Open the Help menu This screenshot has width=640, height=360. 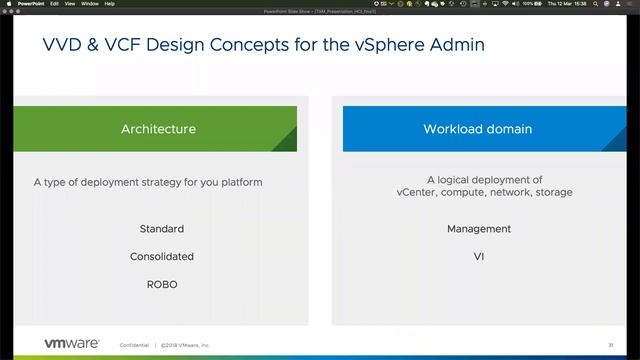tap(109, 4)
